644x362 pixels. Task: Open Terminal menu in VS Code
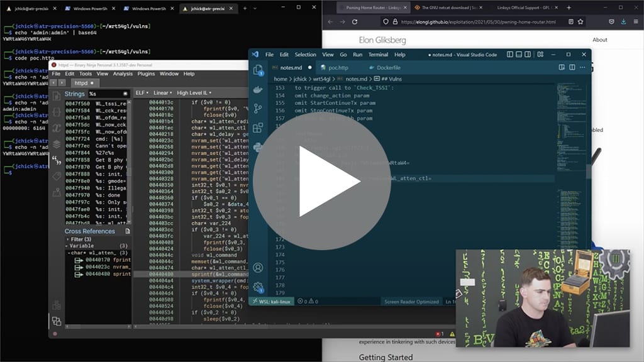[x=378, y=55]
